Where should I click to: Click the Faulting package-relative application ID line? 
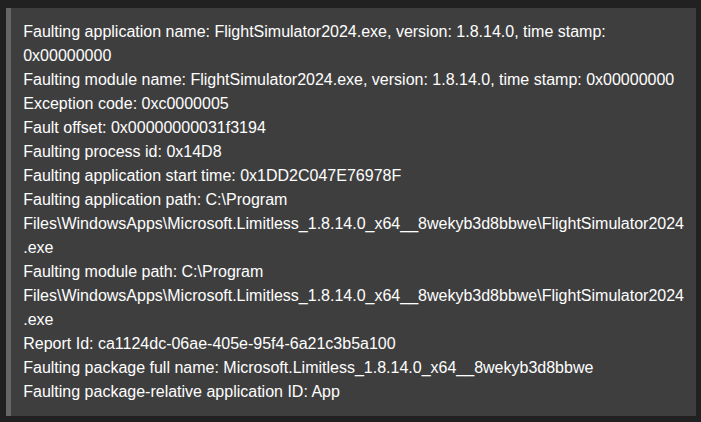[x=182, y=392]
